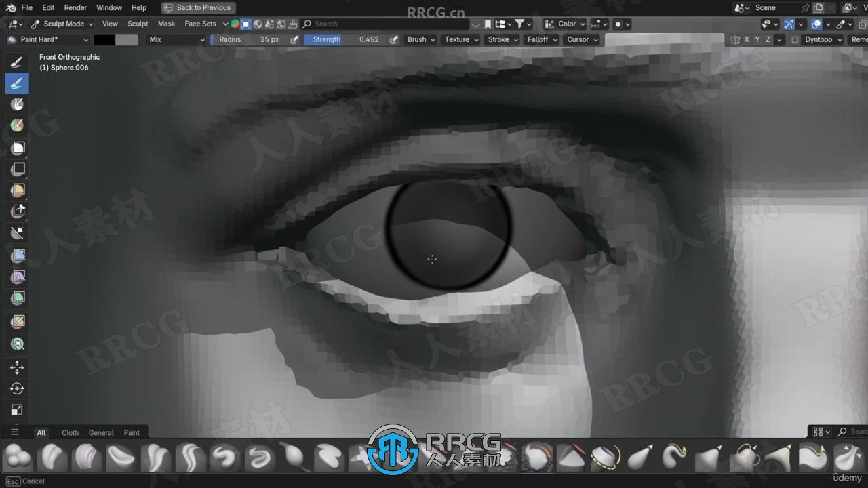Pin the current Scene
The height and width of the screenshot is (488, 868).
806,7
